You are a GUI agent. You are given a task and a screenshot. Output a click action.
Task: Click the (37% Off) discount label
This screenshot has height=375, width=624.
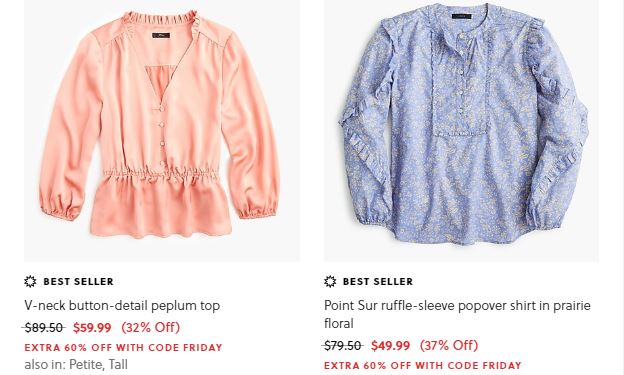tap(449, 345)
